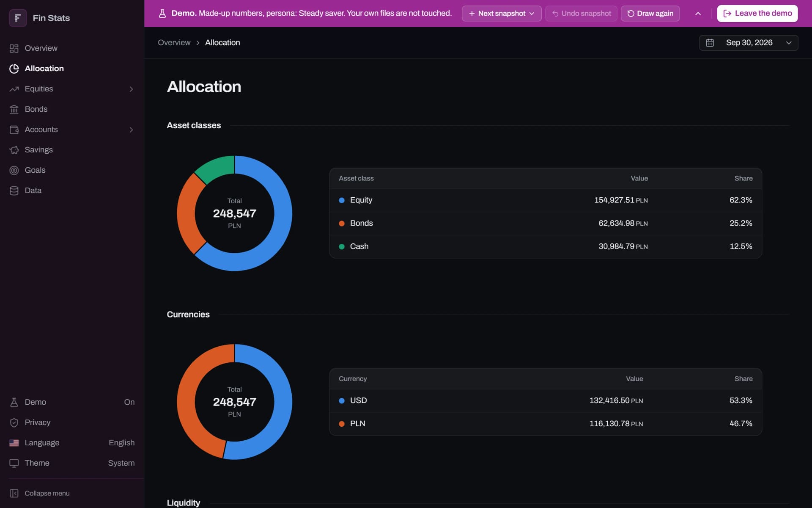Click the Theme monitor icon

click(x=14, y=463)
